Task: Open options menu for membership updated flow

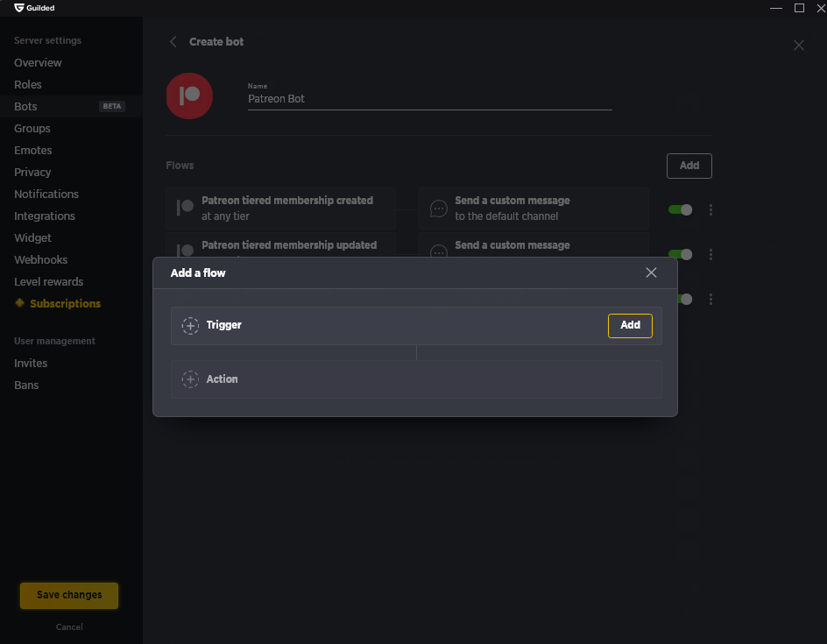Action: coord(710,255)
